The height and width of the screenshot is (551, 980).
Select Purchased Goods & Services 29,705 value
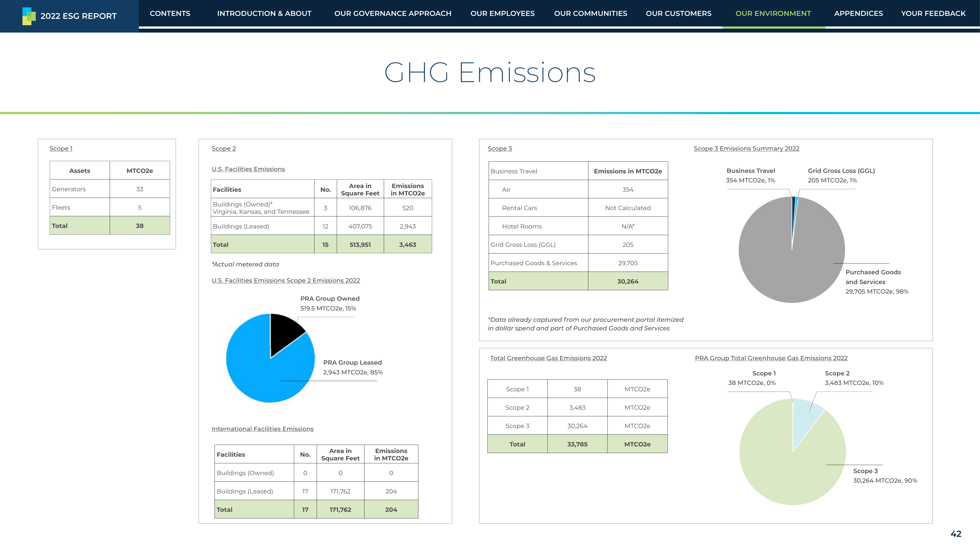pos(628,263)
